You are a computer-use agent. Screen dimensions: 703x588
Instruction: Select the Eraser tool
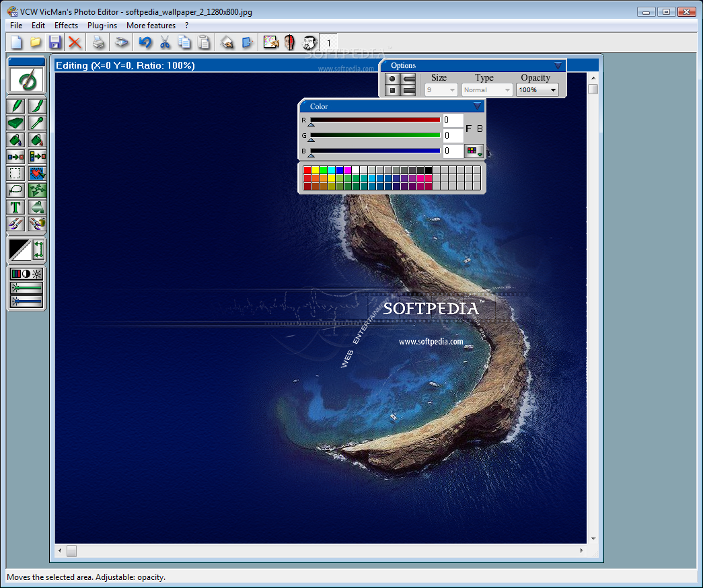point(16,123)
